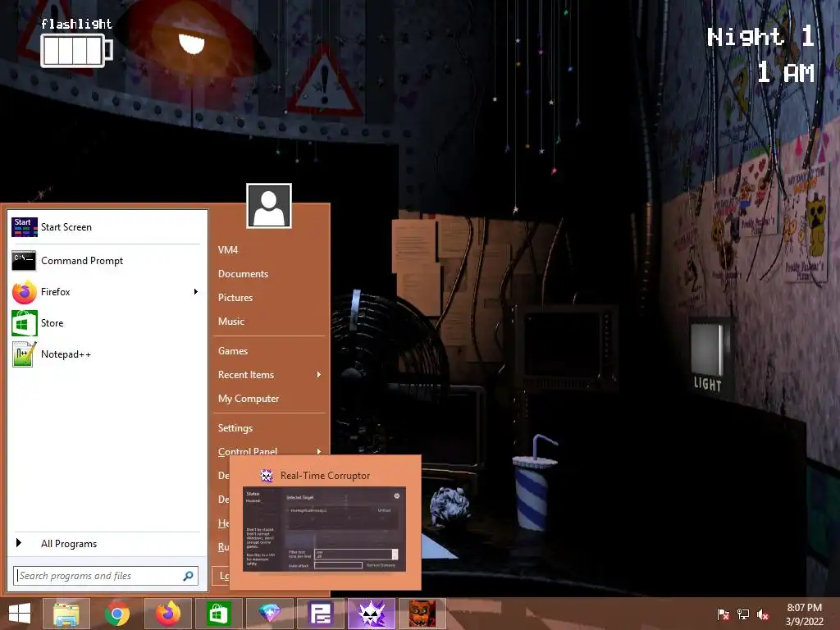Click the muted volume tray icon

coord(763,614)
